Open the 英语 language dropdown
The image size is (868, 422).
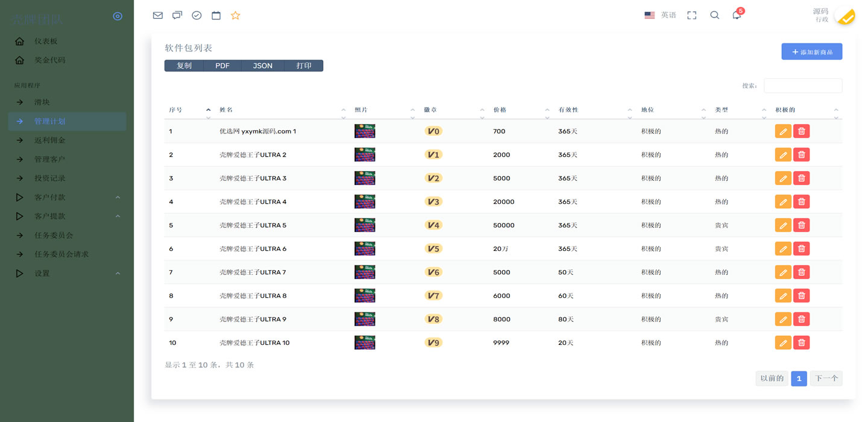(x=661, y=15)
